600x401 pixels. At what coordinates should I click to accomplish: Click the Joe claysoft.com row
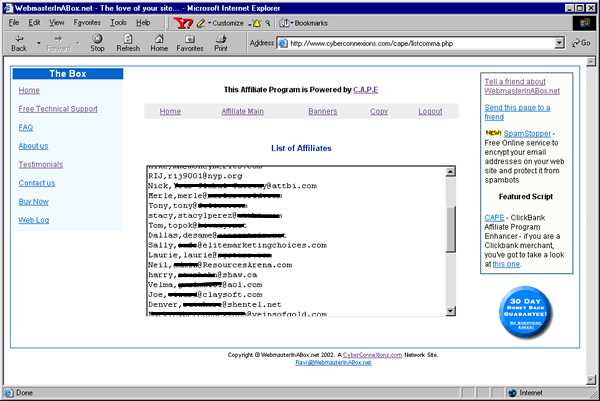(205, 295)
